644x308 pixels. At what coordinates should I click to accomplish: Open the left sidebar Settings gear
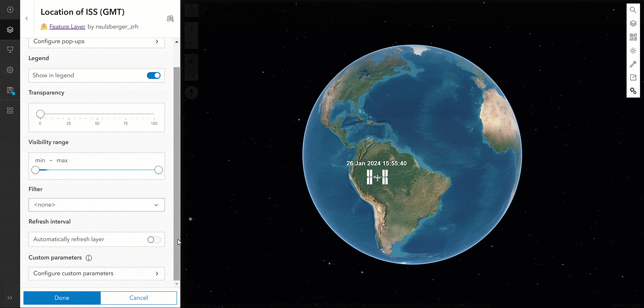(x=10, y=70)
